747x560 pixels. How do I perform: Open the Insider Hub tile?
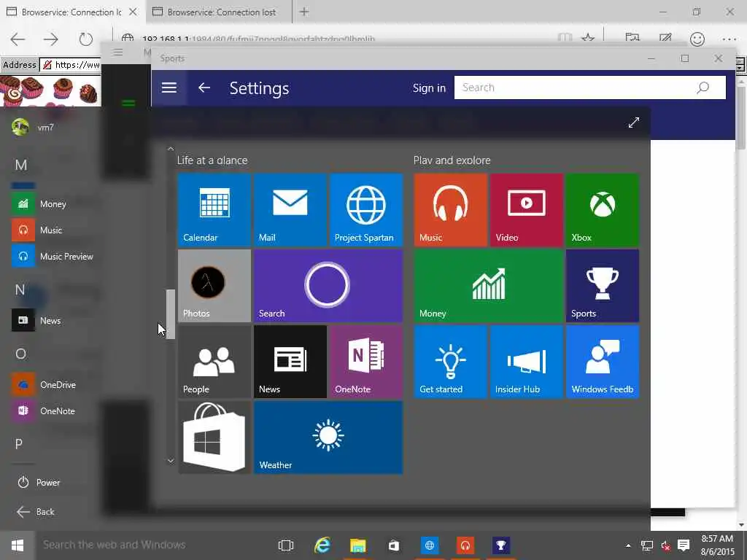527,362
